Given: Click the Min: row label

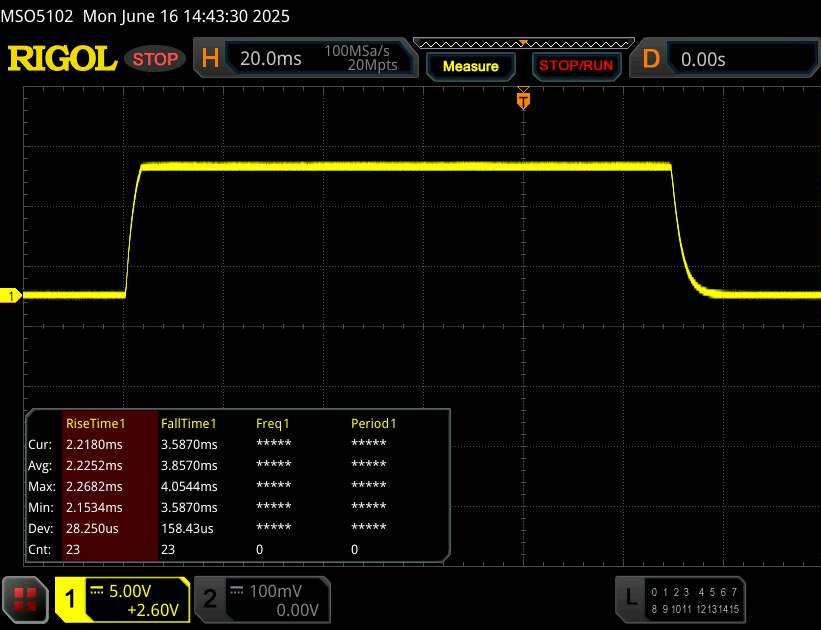Looking at the screenshot, I should [x=41, y=507].
